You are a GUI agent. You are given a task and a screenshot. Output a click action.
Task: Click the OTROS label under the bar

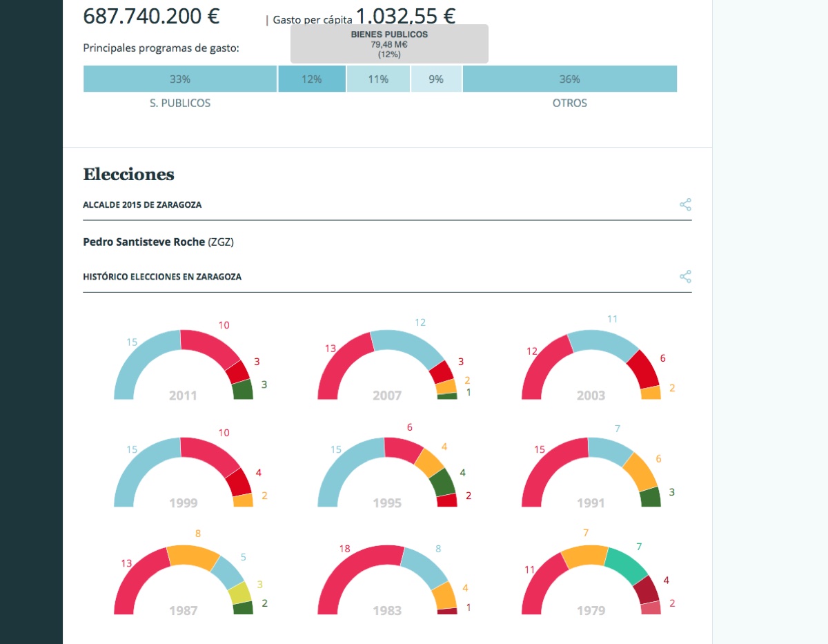(569, 103)
